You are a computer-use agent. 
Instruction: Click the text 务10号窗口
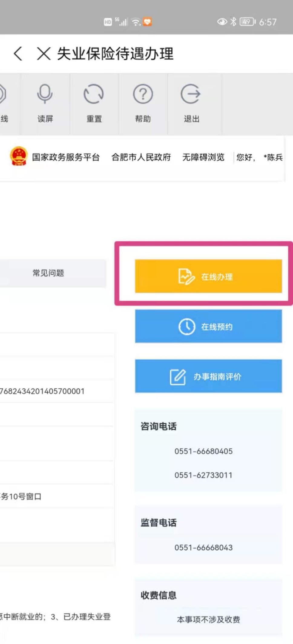point(21,496)
